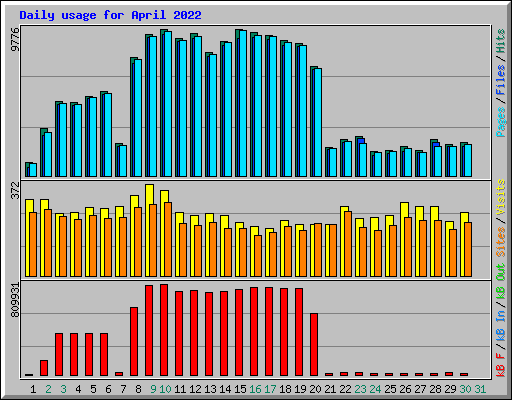The width and height of the screenshot is (512, 400).
Task: Click x-axis day label '27'
Action: click(420, 389)
